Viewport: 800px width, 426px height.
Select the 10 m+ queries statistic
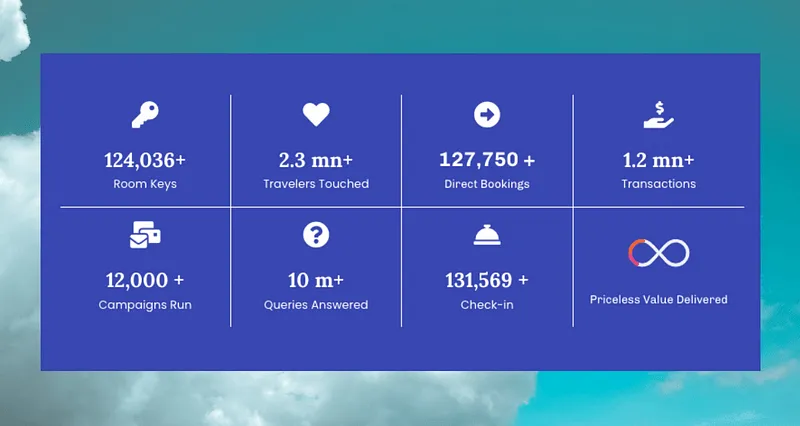[316, 280]
